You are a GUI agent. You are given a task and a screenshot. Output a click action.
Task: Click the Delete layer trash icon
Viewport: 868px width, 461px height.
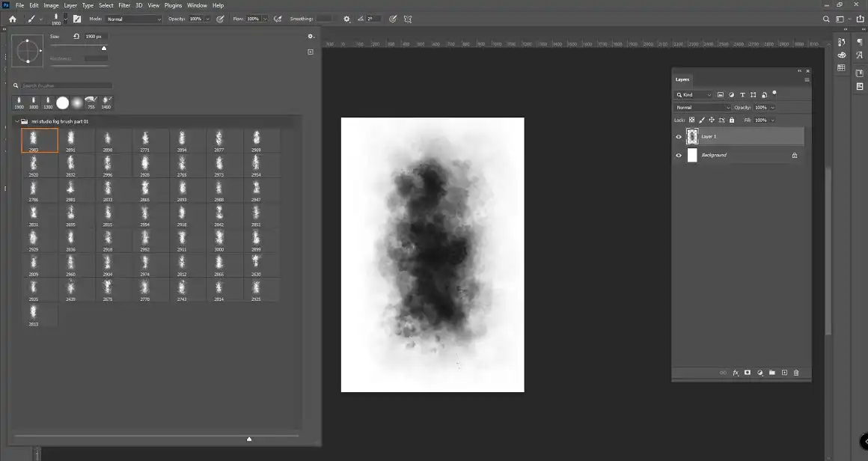[x=796, y=373]
